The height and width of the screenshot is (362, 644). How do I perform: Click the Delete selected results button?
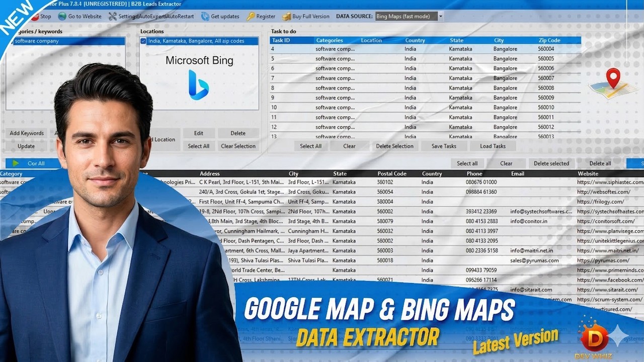click(551, 163)
